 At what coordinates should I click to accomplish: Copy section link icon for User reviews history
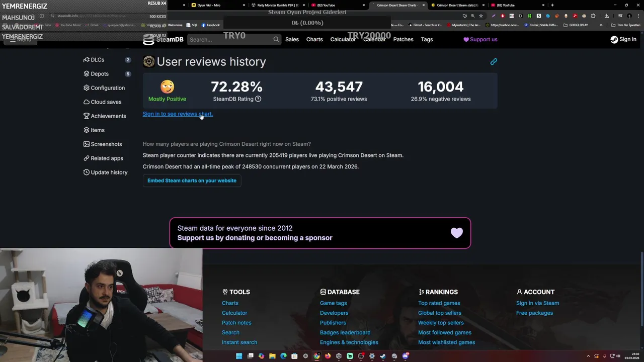click(494, 61)
